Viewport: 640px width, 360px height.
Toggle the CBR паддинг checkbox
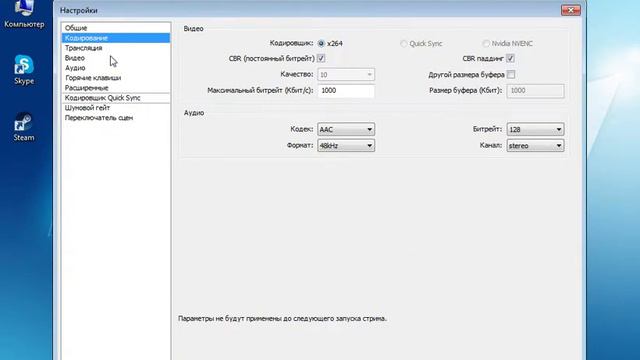[511, 58]
